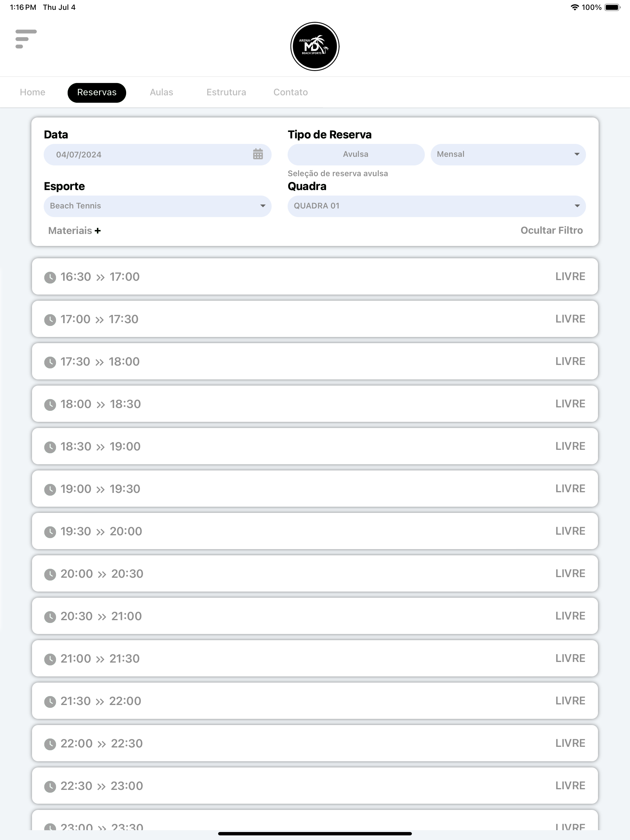This screenshot has height=840, width=630.
Task: Switch to the Aulas tab
Action: 161,92
